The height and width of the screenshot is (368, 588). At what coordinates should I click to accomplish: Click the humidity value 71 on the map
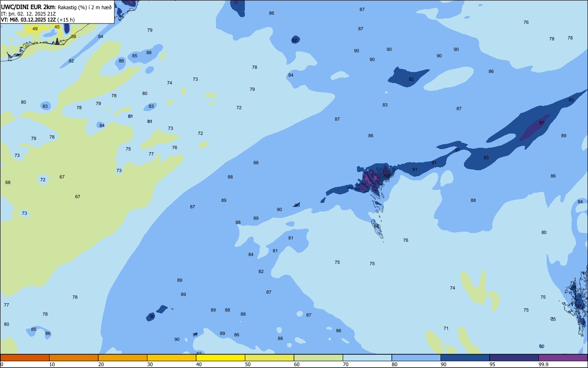tap(446, 329)
